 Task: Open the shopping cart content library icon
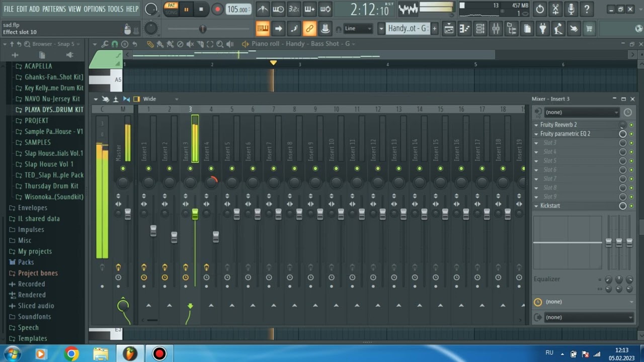(x=589, y=29)
